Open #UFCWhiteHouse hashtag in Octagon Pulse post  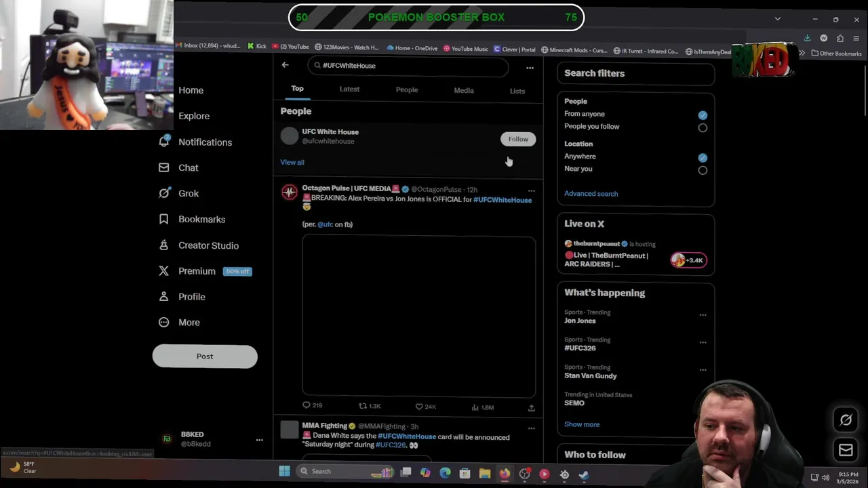click(502, 200)
